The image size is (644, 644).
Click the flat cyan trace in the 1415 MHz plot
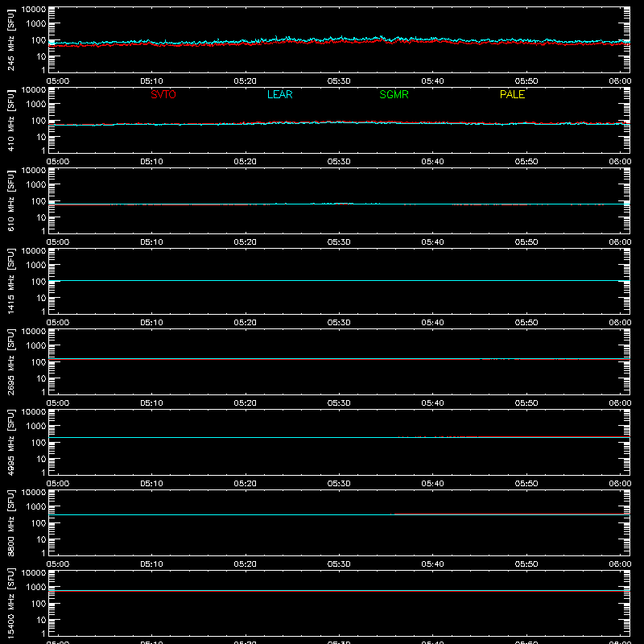[x=339, y=280]
